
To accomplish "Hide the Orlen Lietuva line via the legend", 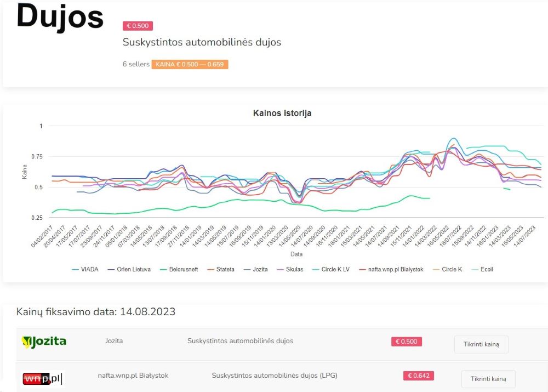I will 129,269.
